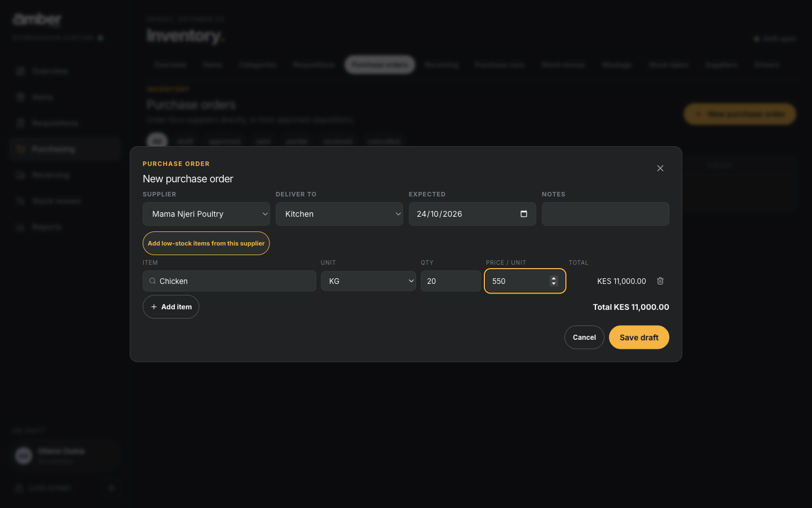
Task: Click the Qty field showing 20
Action: 451,281
